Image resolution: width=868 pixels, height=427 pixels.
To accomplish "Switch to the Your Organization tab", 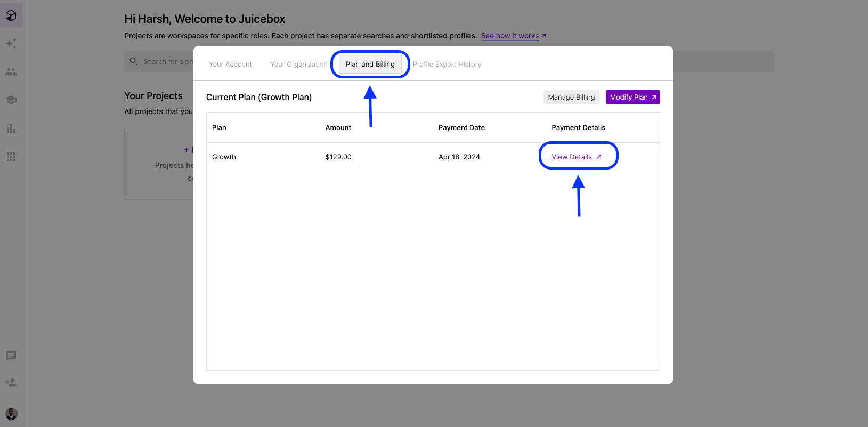I will tap(299, 64).
